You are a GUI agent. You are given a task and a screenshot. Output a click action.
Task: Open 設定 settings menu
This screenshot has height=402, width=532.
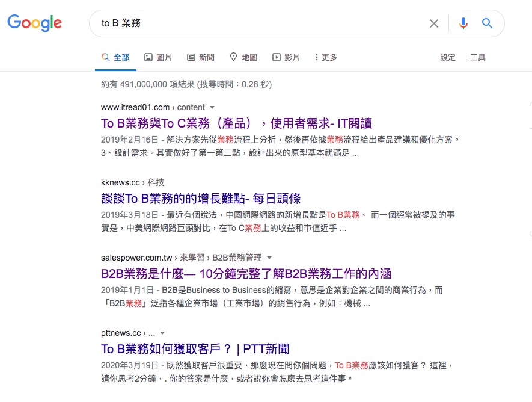pyautogui.click(x=448, y=57)
